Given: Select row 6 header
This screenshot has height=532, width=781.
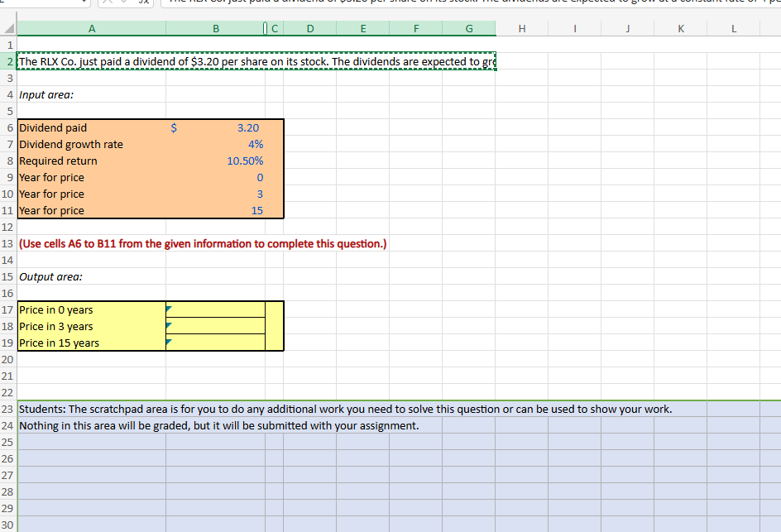Looking at the screenshot, I should coord(9,127).
